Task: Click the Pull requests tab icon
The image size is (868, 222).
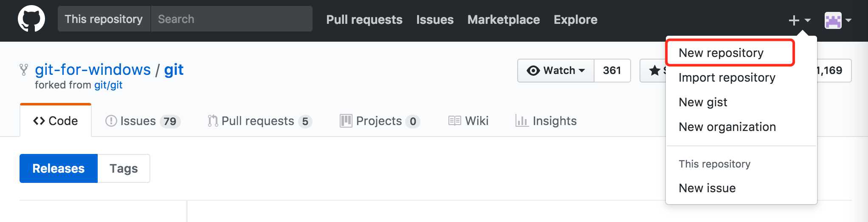Action: (x=213, y=121)
